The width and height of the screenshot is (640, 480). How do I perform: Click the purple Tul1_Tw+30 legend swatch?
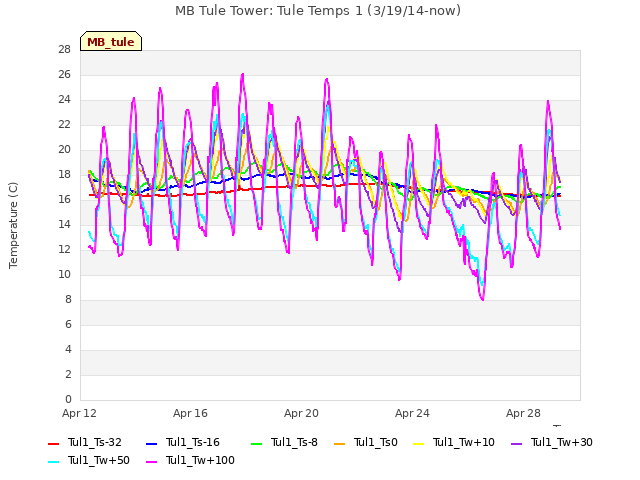coord(516,444)
